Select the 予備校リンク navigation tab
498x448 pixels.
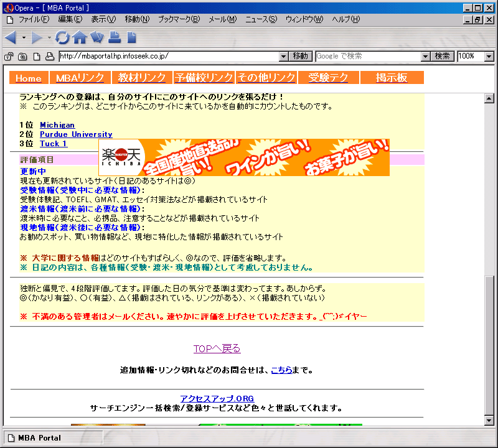204,78
